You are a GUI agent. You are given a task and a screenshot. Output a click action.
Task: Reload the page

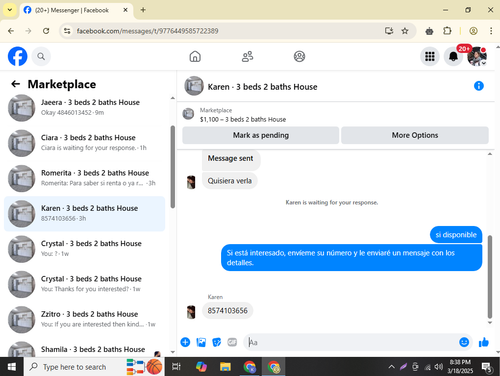[46, 31]
